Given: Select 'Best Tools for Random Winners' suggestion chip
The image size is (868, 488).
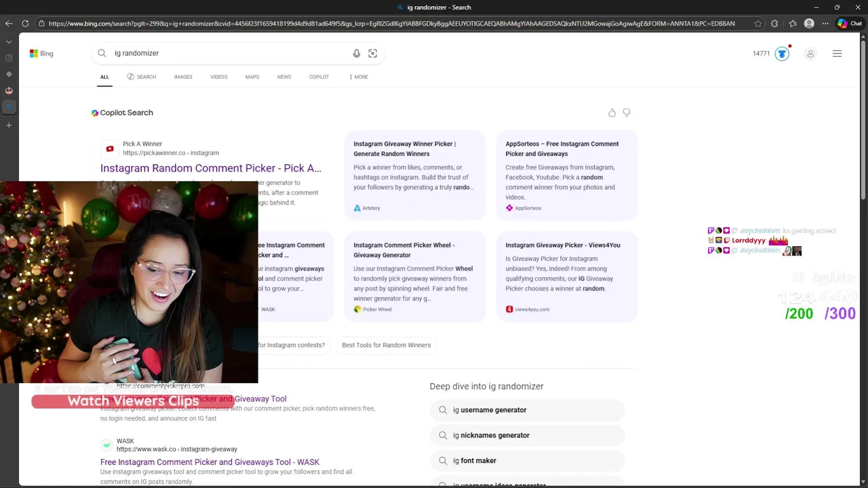Looking at the screenshot, I should [386, 345].
